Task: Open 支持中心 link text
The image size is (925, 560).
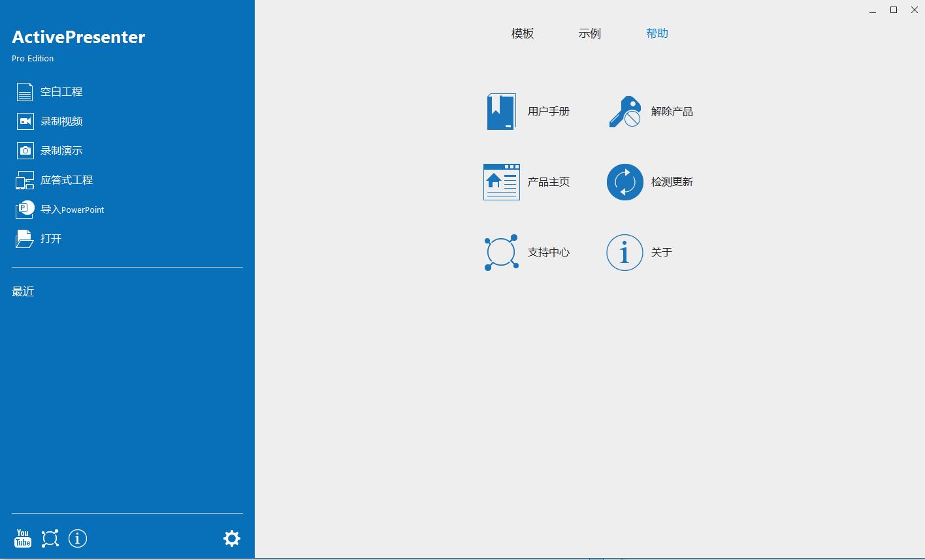Action: tap(549, 253)
